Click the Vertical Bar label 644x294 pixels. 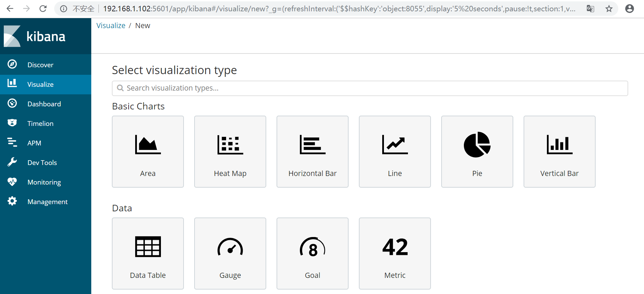click(x=560, y=174)
